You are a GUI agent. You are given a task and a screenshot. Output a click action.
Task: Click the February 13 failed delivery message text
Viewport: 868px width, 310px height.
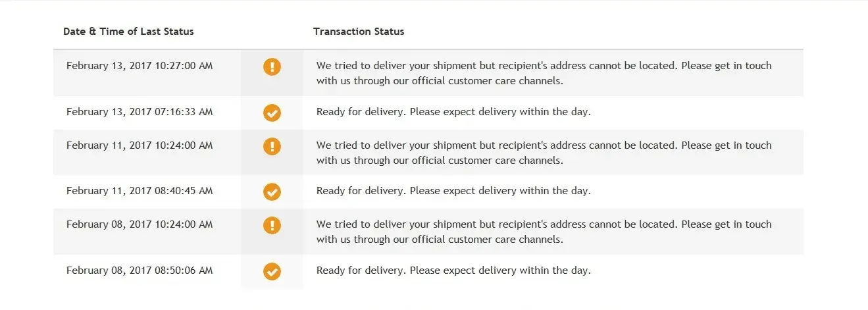(x=544, y=74)
